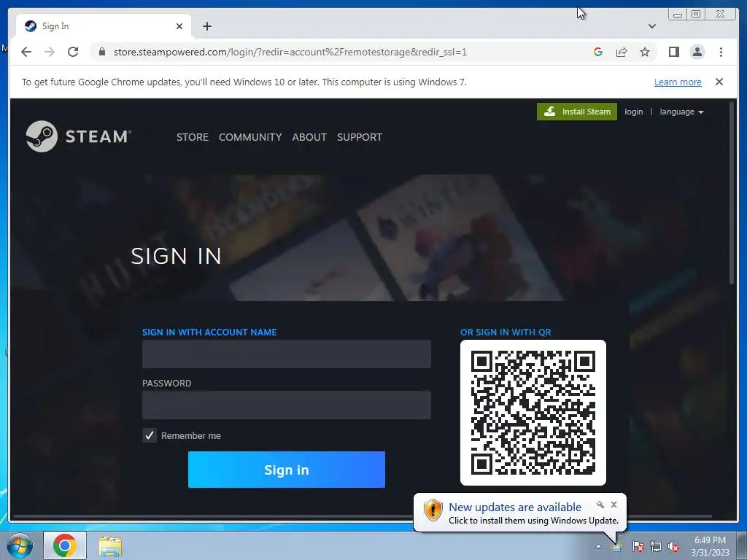Close the Sign In tab

point(179,26)
